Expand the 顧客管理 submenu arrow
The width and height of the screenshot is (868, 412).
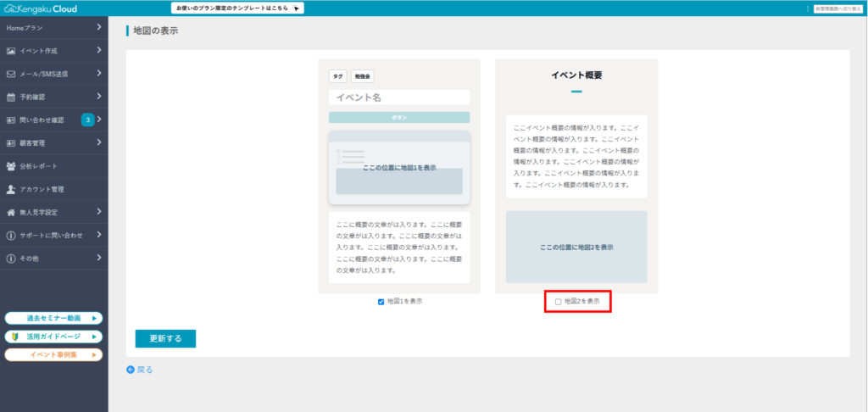tap(99, 142)
